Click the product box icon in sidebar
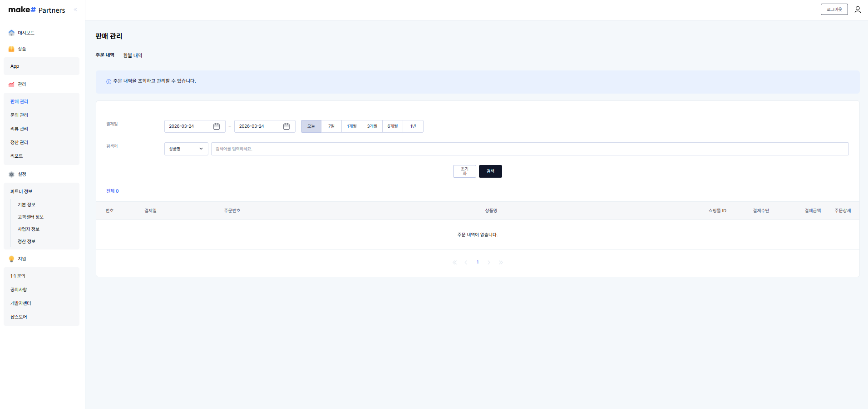 click(11, 49)
